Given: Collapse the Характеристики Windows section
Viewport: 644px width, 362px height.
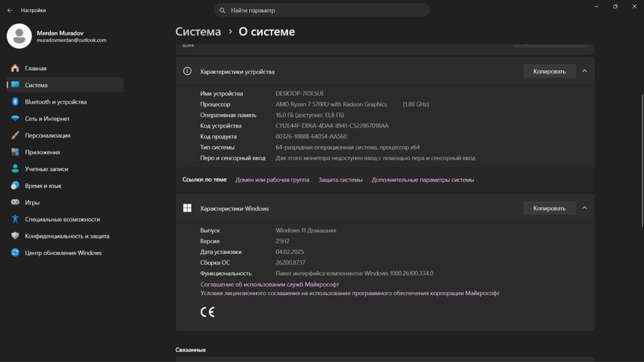Looking at the screenshot, I should [585, 208].
